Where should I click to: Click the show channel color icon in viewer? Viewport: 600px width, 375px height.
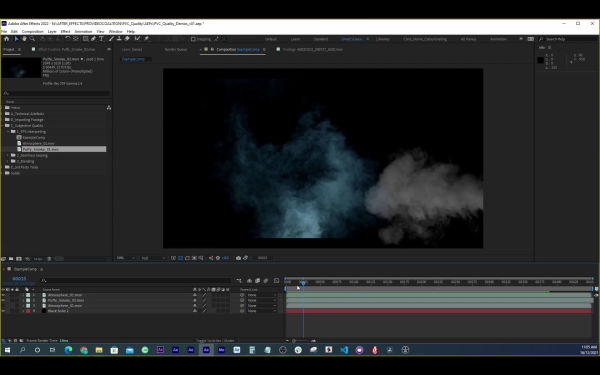(x=211, y=258)
